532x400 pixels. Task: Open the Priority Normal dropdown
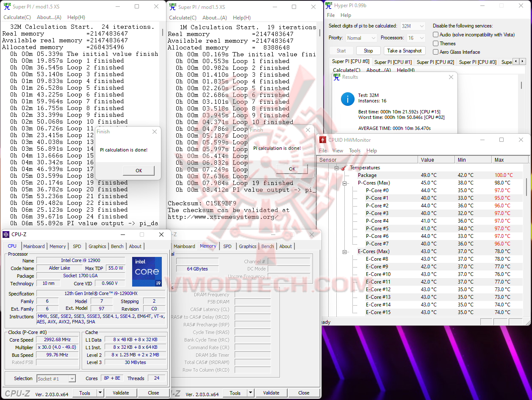361,38
